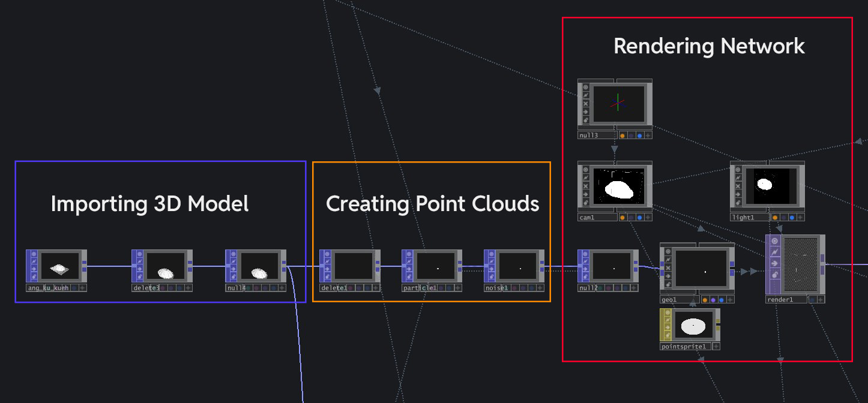Click the lock icon on render1 node
This screenshot has height=403, width=868.
click(x=775, y=274)
